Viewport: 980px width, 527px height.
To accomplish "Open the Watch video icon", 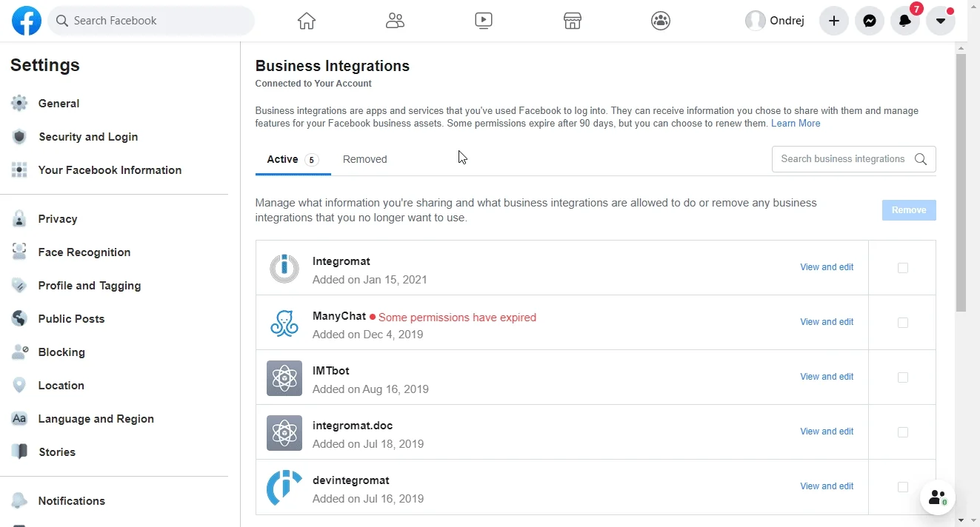I will click(484, 21).
